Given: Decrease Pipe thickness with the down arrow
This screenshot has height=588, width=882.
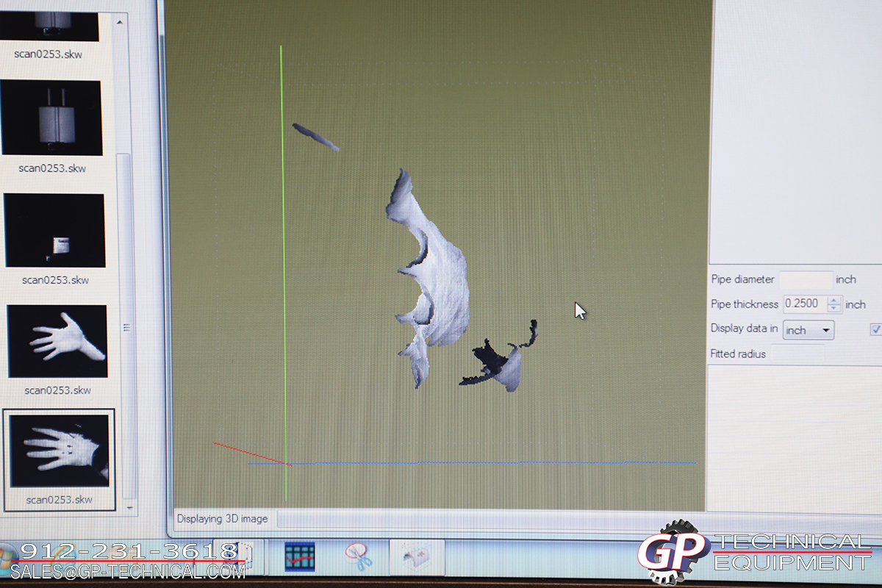Looking at the screenshot, I should [x=834, y=309].
